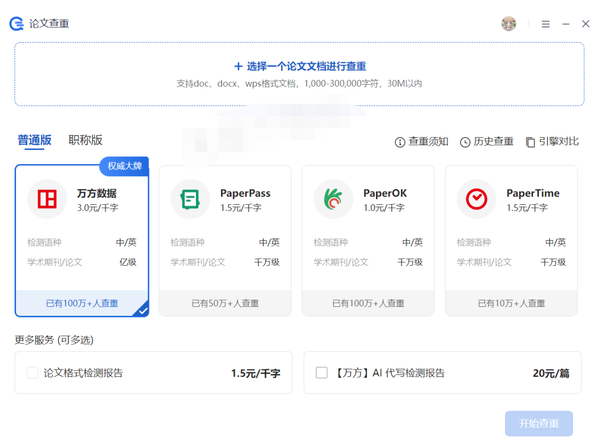Click the 开始查重 button
591x441 pixels.
tap(539, 424)
